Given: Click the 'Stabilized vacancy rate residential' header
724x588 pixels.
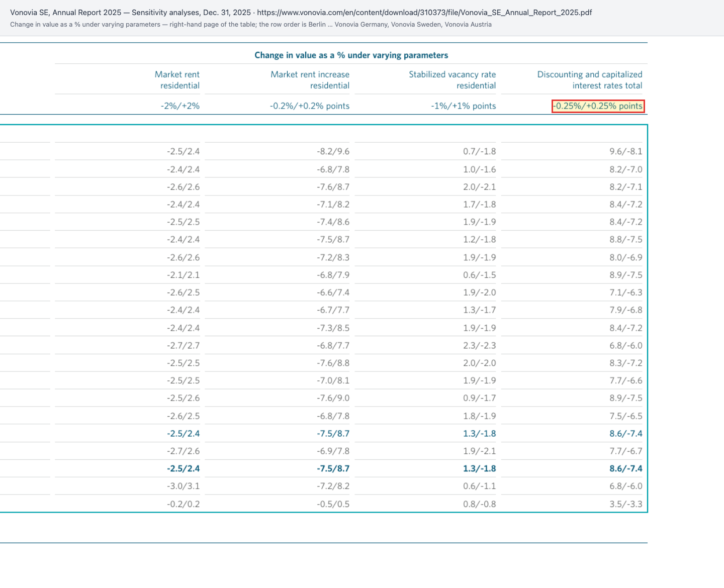Looking at the screenshot, I should 452,80.
